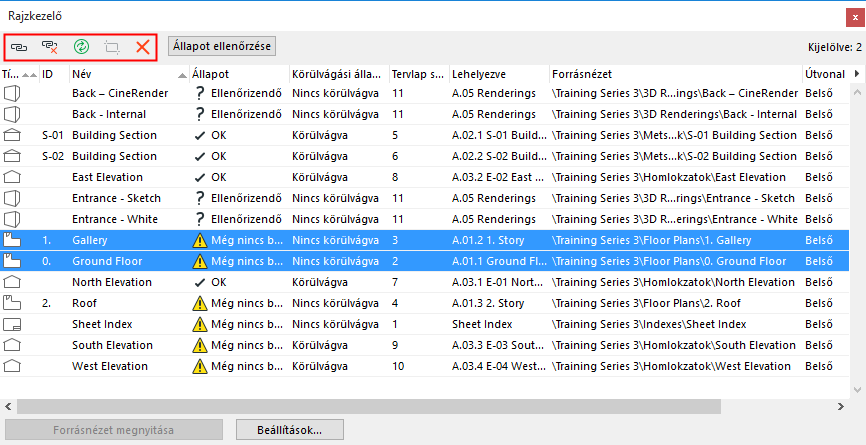
Task: Click 3D icon of Entrance - White row
Action: pyautogui.click(x=12, y=219)
